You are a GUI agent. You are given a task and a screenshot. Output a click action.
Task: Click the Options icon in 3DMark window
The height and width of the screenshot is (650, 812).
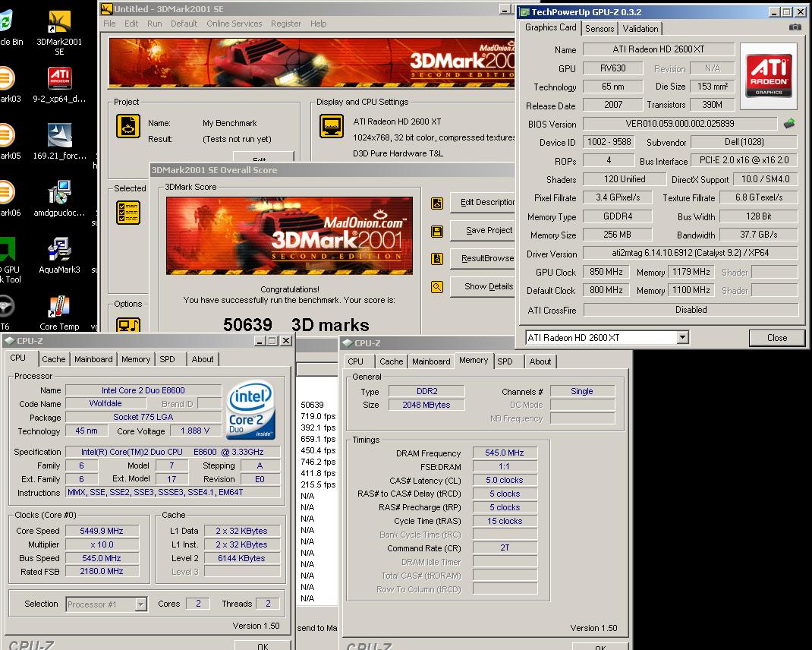(128, 324)
